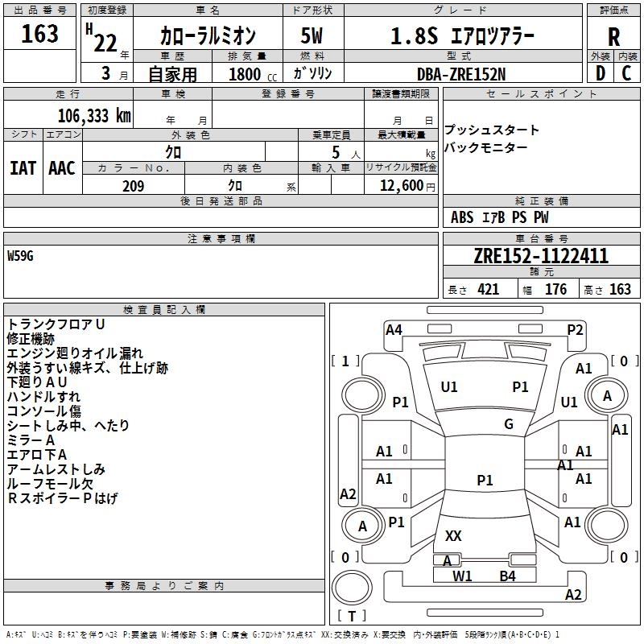
Task: Click the color number 209
Action: pyautogui.click(x=133, y=186)
